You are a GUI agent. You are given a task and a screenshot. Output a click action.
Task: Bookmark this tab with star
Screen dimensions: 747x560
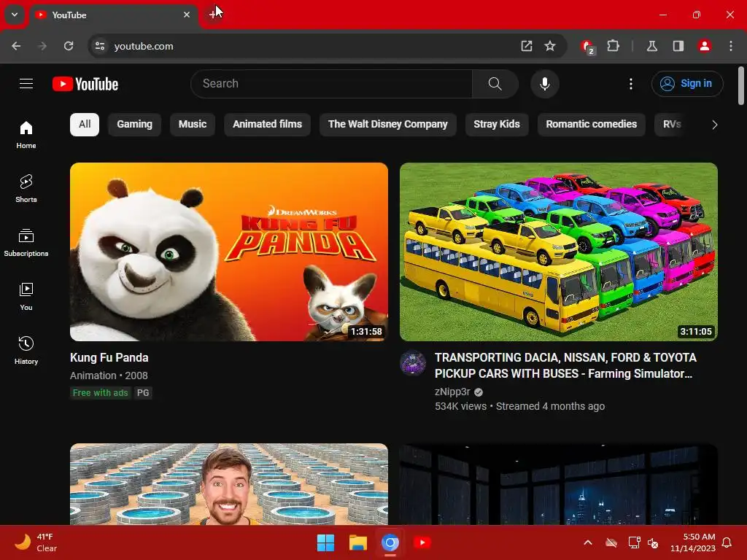550,46
